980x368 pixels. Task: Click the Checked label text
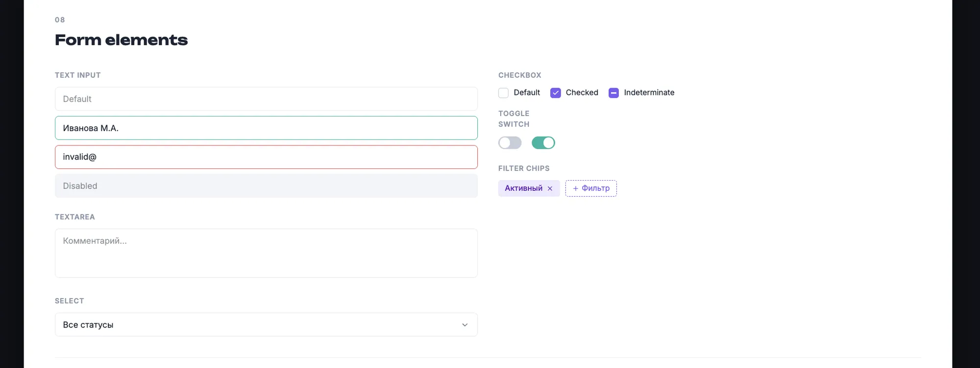[582, 92]
